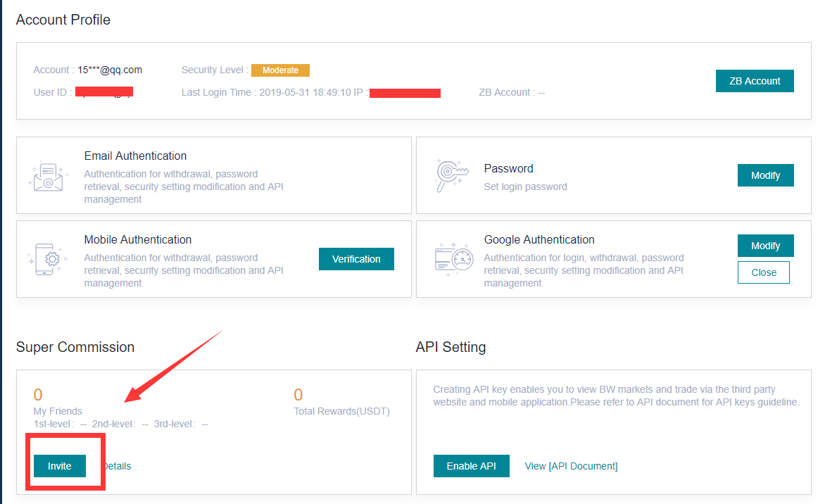Start Mobile Authentication verification

point(356,259)
